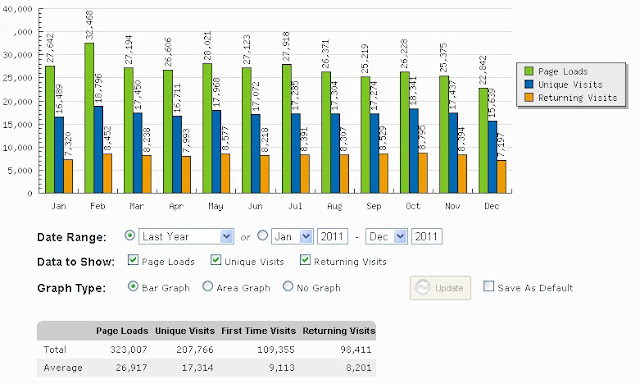The image size is (640, 384).
Task: Click the average unique visits value 17,314
Action: click(x=198, y=368)
